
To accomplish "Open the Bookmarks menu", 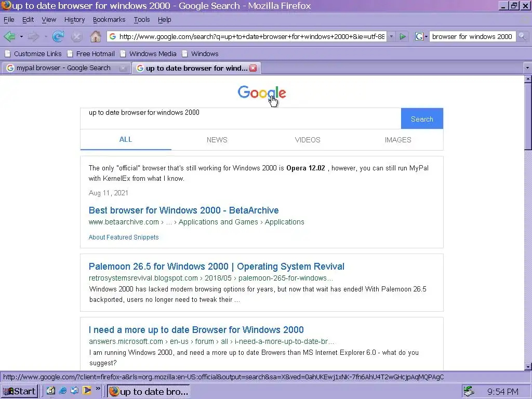I will 109,20.
